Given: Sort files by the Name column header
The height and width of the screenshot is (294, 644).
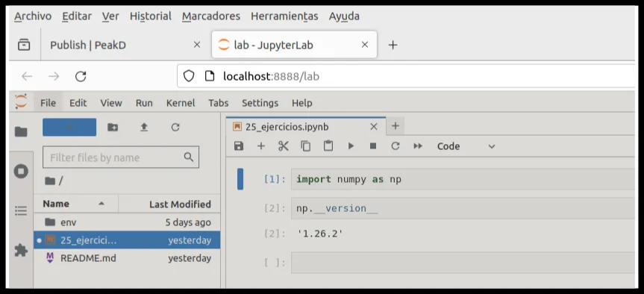Looking at the screenshot, I should 76,204.
